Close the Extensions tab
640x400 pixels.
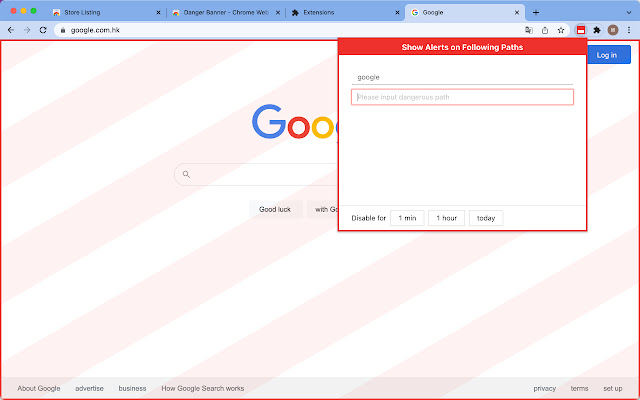click(397, 13)
